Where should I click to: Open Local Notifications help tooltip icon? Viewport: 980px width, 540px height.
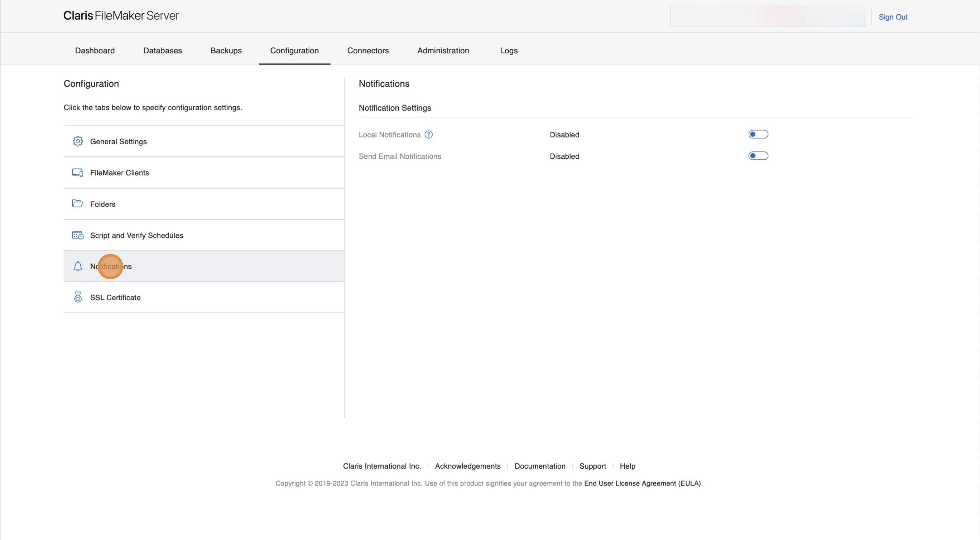[429, 134]
